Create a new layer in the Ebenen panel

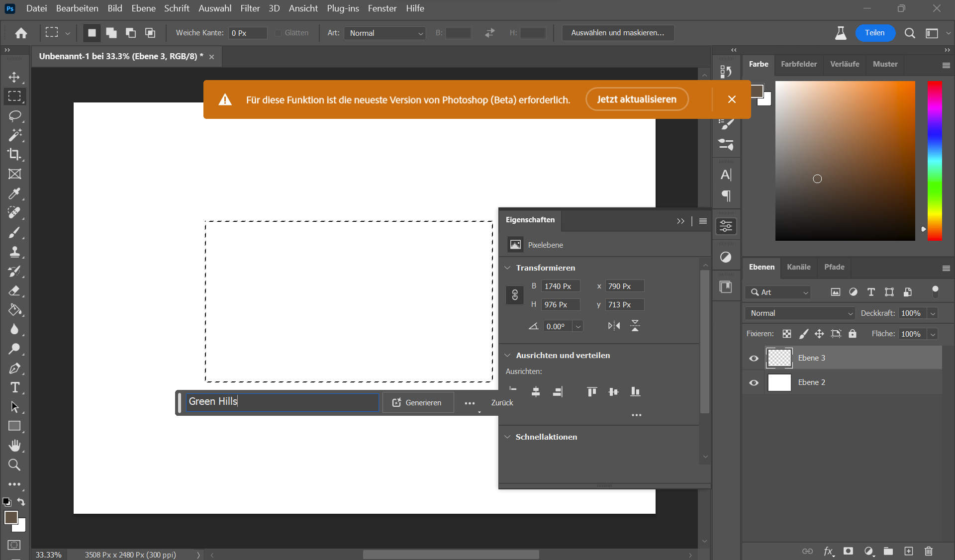908,551
